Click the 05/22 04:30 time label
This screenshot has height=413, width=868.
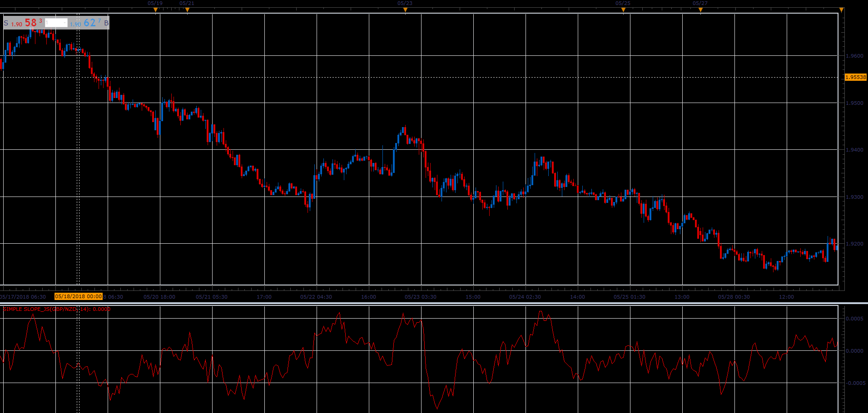click(316, 297)
